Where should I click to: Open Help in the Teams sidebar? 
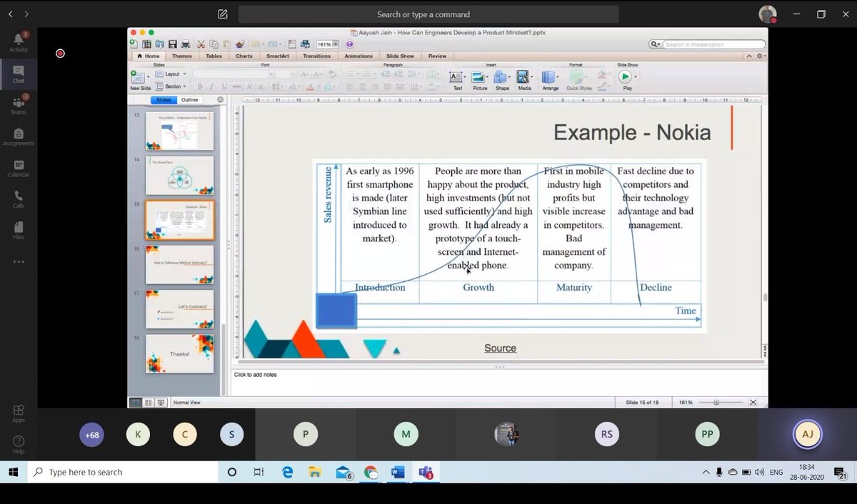coord(19,445)
